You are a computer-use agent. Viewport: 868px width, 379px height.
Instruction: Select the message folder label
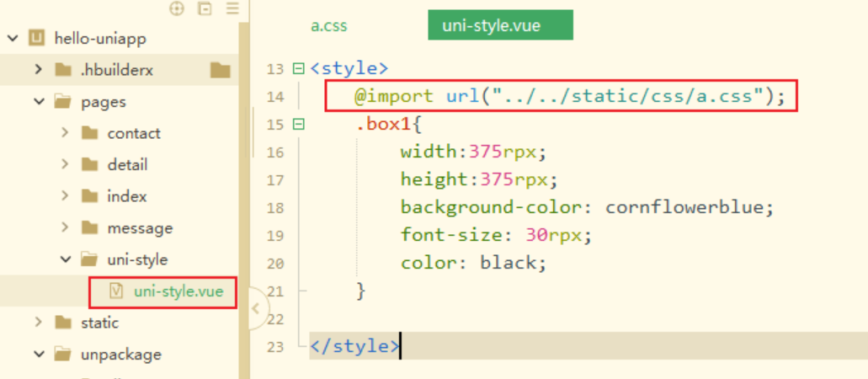pyautogui.click(x=140, y=228)
